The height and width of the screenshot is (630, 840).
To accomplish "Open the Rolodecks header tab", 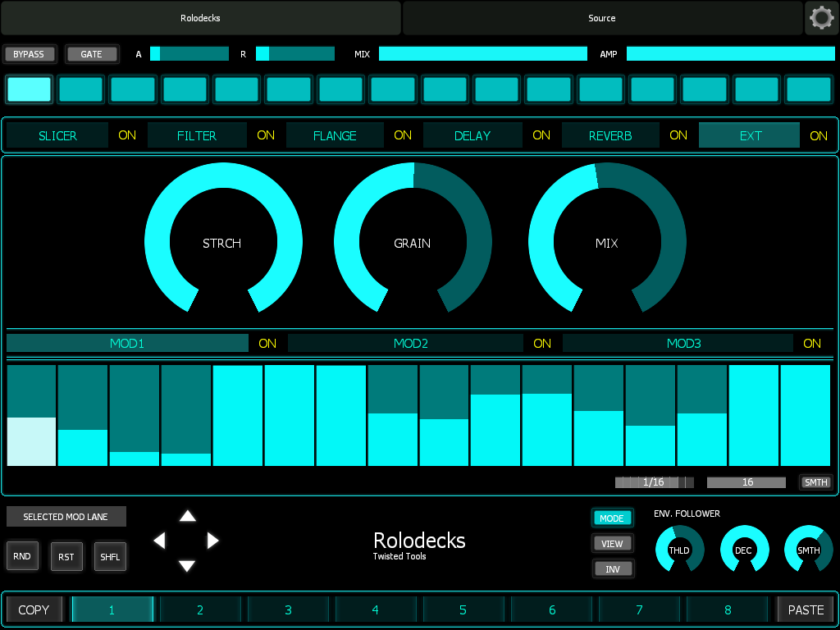I will (201, 18).
